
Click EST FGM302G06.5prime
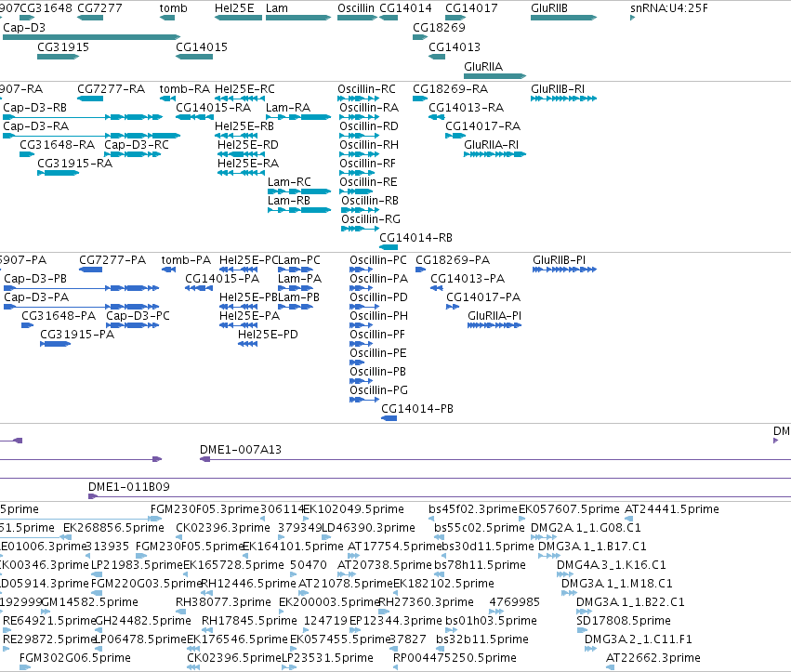point(75,658)
